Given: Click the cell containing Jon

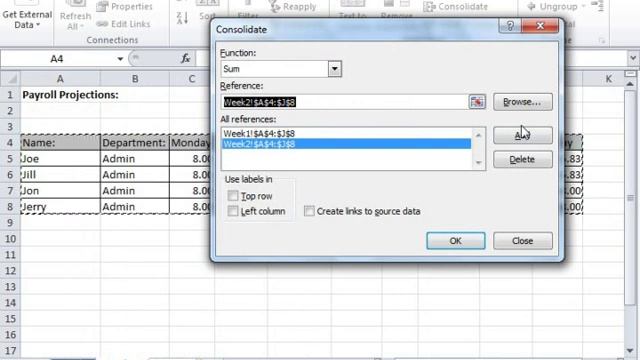Looking at the screenshot, I should [60, 191].
